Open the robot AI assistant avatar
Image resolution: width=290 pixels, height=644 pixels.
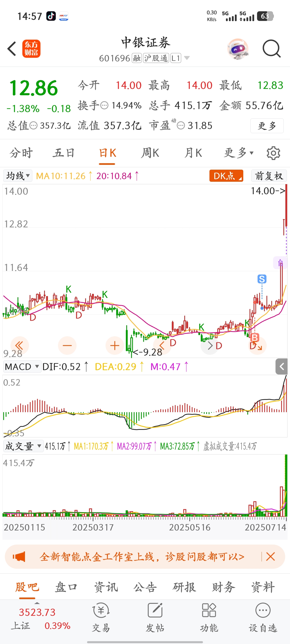point(238,49)
